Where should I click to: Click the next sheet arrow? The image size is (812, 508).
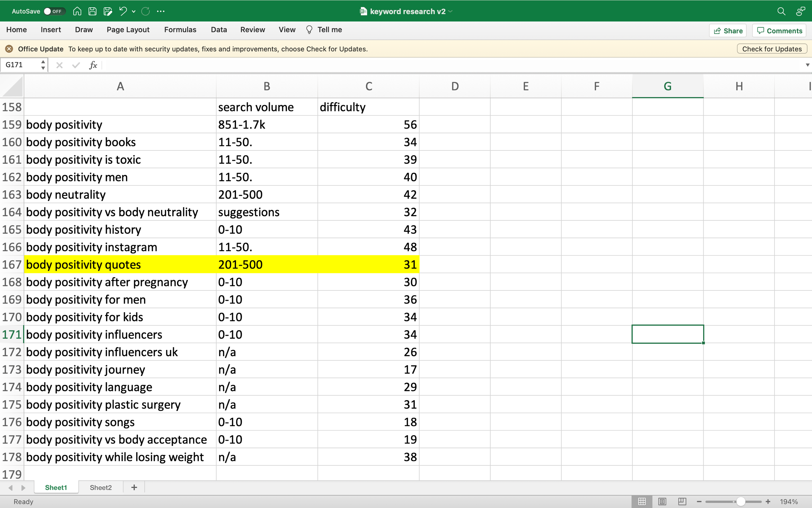pos(23,487)
